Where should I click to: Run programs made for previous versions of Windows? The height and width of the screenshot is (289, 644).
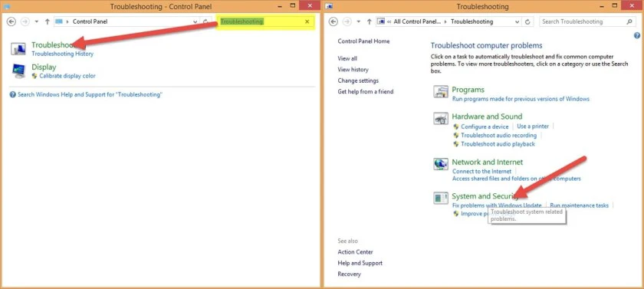(x=521, y=99)
